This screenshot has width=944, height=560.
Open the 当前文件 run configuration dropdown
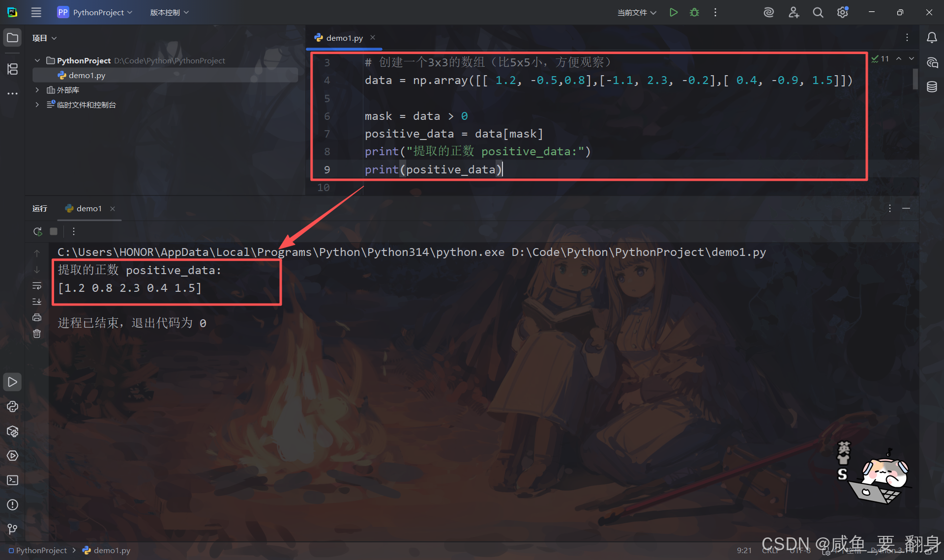(x=636, y=12)
